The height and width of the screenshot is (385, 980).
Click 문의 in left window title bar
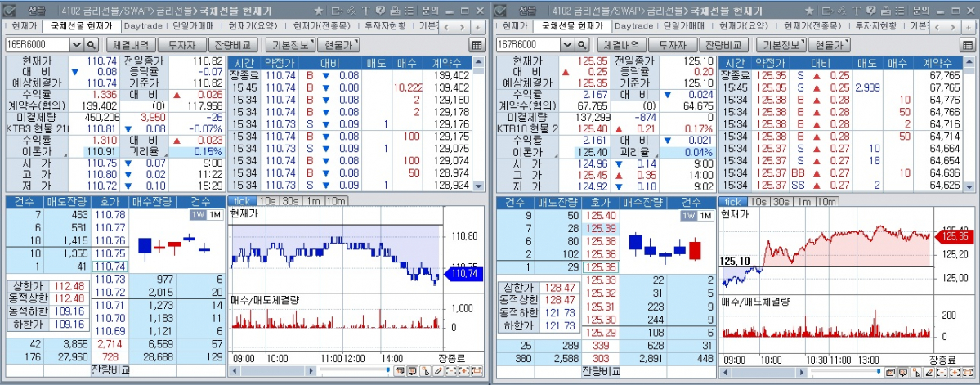click(430, 11)
